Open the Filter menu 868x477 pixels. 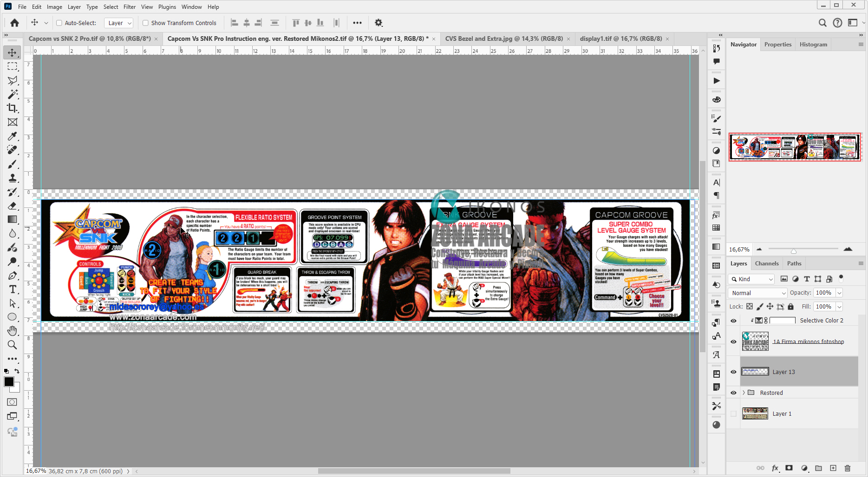pyautogui.click(x=130, y=7)
